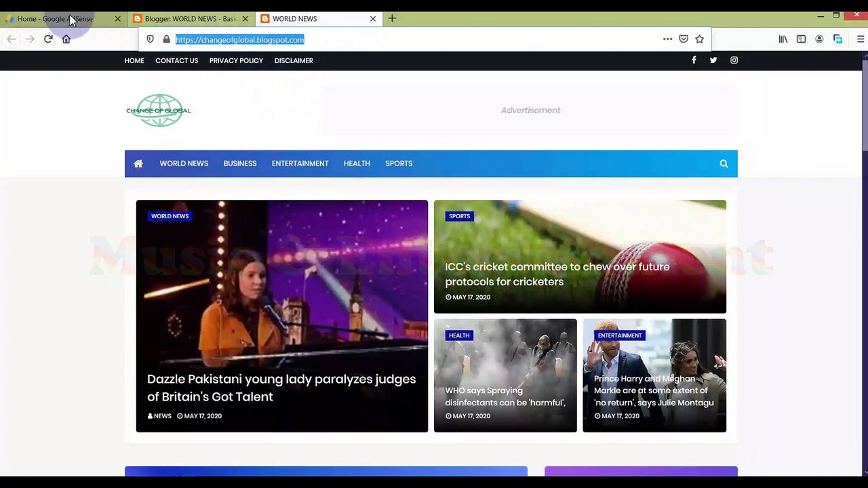This screenshot has height=488, width=868.
Task: Click the translate extension icon in toolbar
Action: (837, 39)
